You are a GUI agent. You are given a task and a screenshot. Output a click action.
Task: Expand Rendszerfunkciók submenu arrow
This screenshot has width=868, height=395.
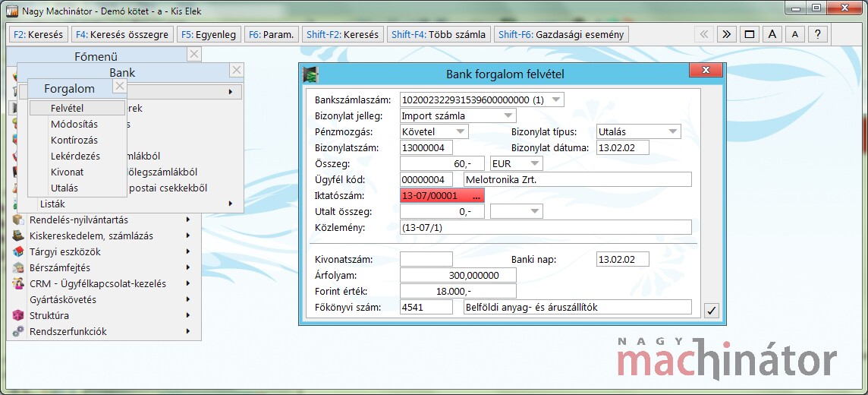[x=188, y=331]
